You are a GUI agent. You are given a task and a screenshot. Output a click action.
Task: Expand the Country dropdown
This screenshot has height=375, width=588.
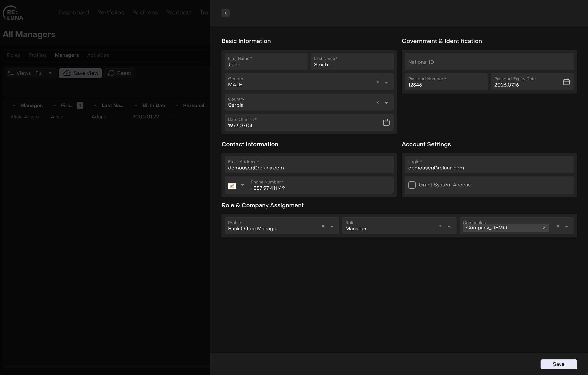coord(386,103)
